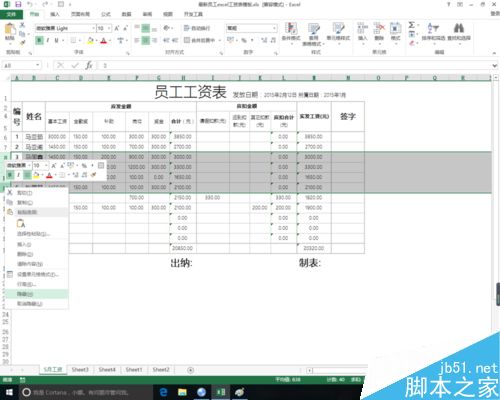Collapse the ribbon with the caret

click(x=494, y=53)
